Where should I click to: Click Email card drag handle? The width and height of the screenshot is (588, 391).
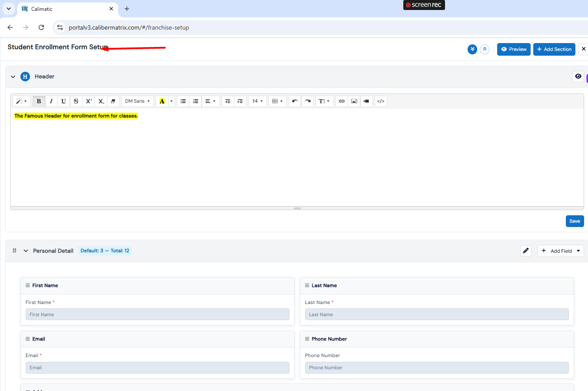click(28, 339)
